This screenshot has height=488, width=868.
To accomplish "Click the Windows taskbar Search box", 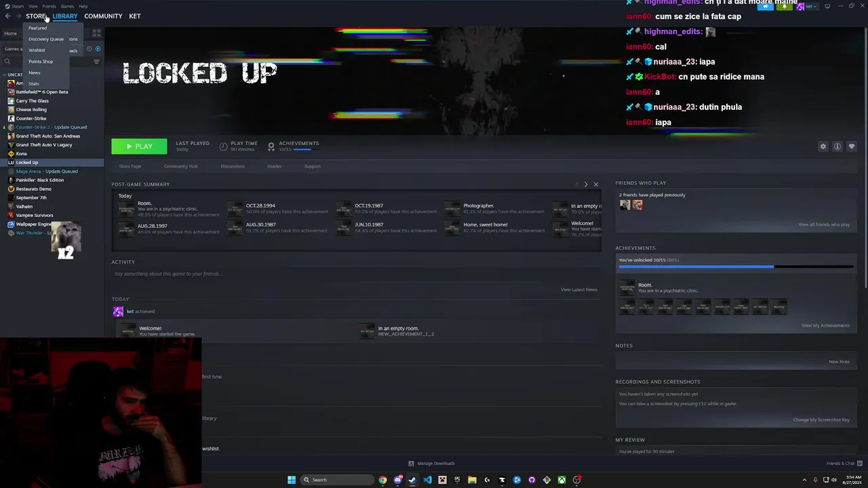I will pos(337,480).
